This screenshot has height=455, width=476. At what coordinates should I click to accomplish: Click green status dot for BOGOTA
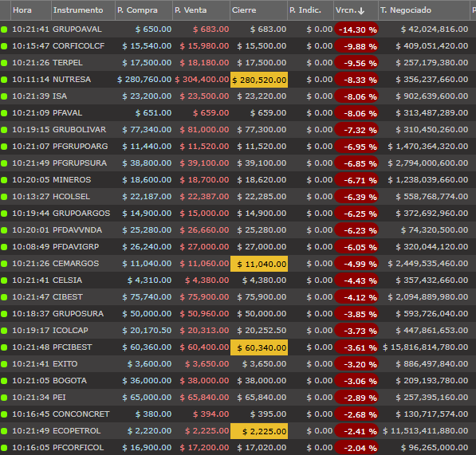pos(4,381)
